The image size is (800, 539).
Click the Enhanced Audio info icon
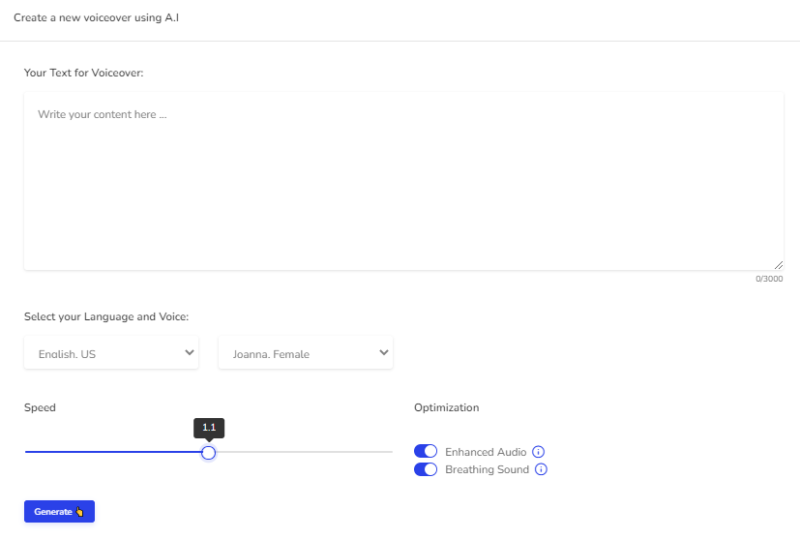538,452
